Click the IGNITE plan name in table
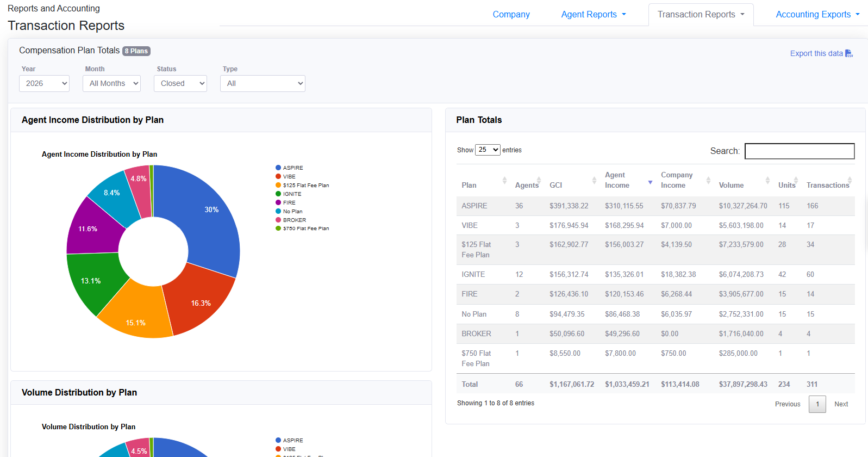This screenshot has height=457, width=868. [x=473, y=274]
